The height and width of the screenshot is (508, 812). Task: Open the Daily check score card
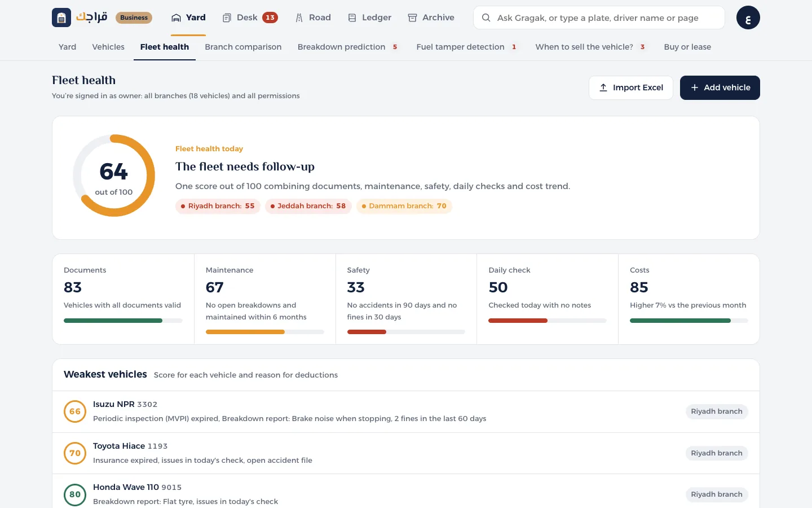click(548, 299)
